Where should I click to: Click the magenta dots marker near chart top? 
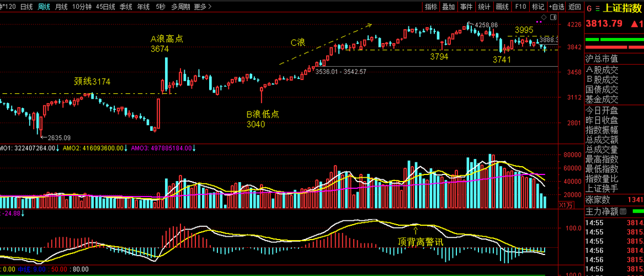pos(539,22)
